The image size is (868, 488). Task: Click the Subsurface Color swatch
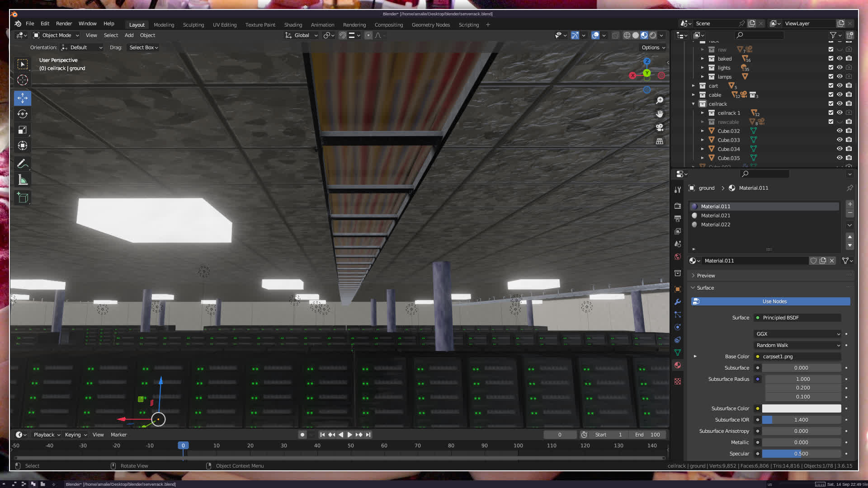pyautogui.click(x=801, y=408)
